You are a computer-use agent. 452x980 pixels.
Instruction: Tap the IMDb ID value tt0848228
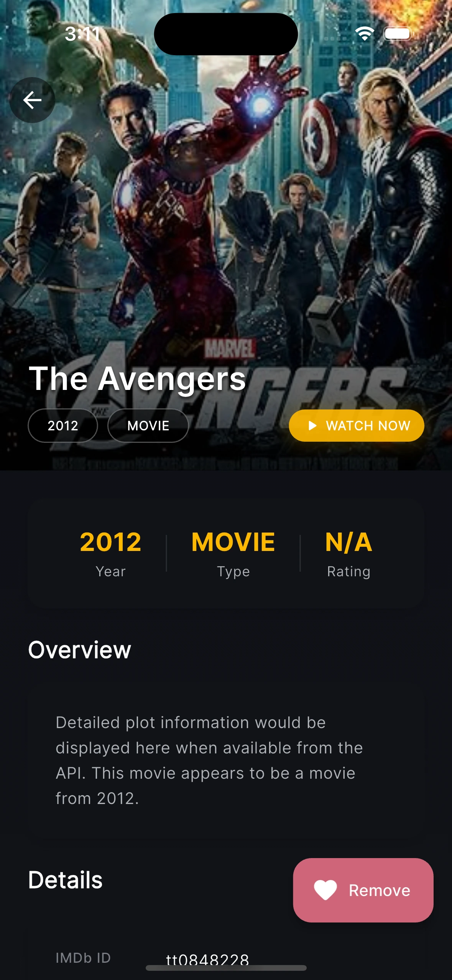pyautogui.click(x=207, y=959)
